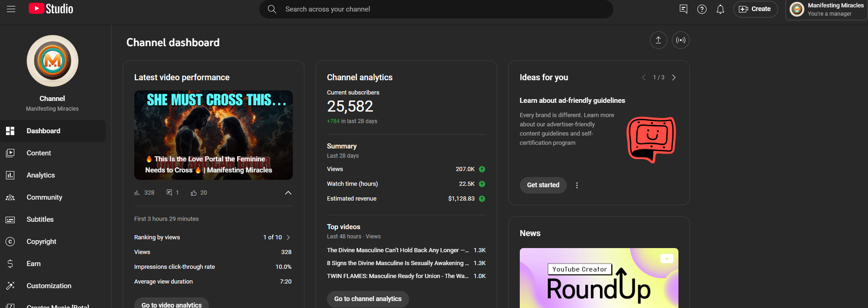Select the Customization menu label
The height and width of the screenshot is (308, 868).
pyautogui.click(x=49, y=286)
